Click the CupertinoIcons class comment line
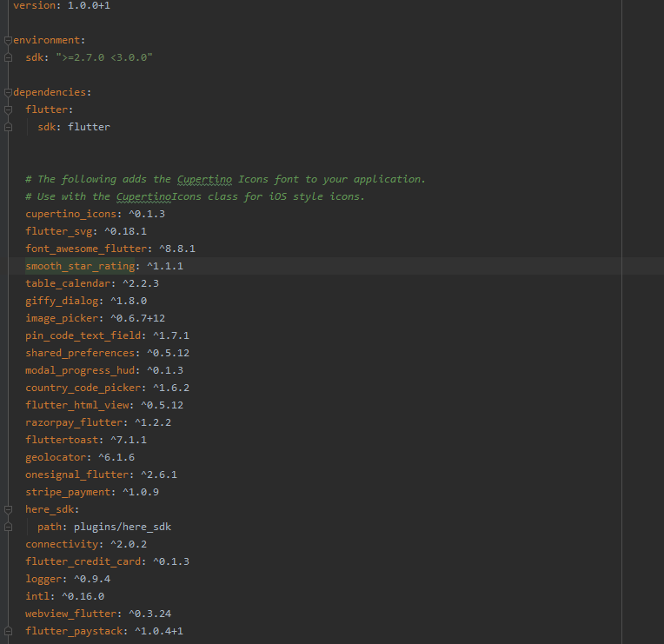Screen dimensions: 664x644 click(x=195, y=197)
